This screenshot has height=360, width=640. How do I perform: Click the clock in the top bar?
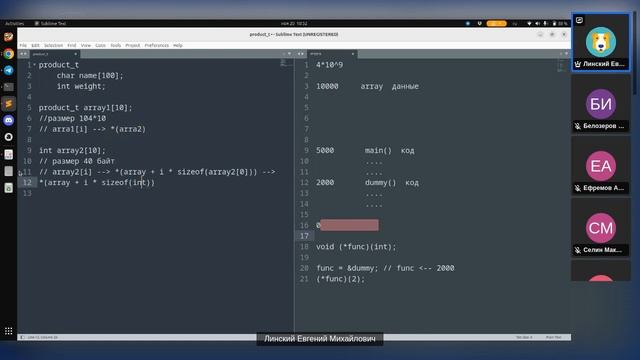[x=294, y=24]
